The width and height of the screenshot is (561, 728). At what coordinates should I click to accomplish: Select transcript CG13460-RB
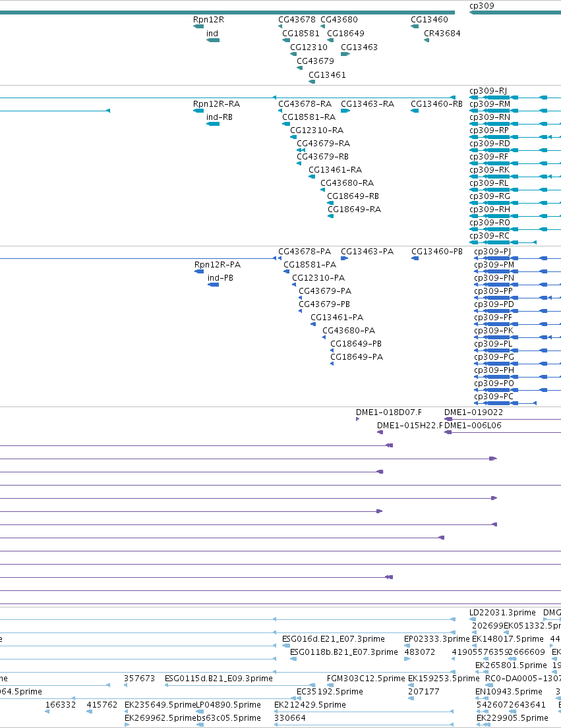coord(414,111)
